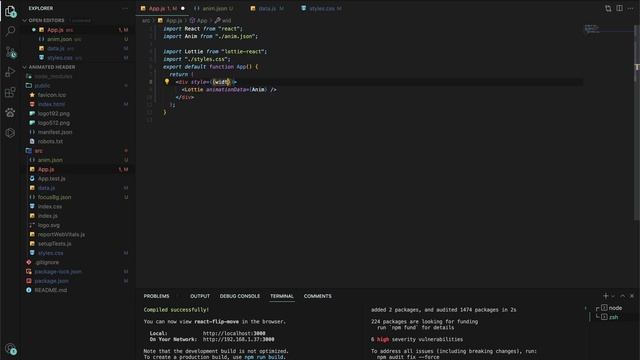Screen dimensions: 640x360
Task: Click the http://localhost:3000 link in terminal
Action: click(x=234, y=333)
